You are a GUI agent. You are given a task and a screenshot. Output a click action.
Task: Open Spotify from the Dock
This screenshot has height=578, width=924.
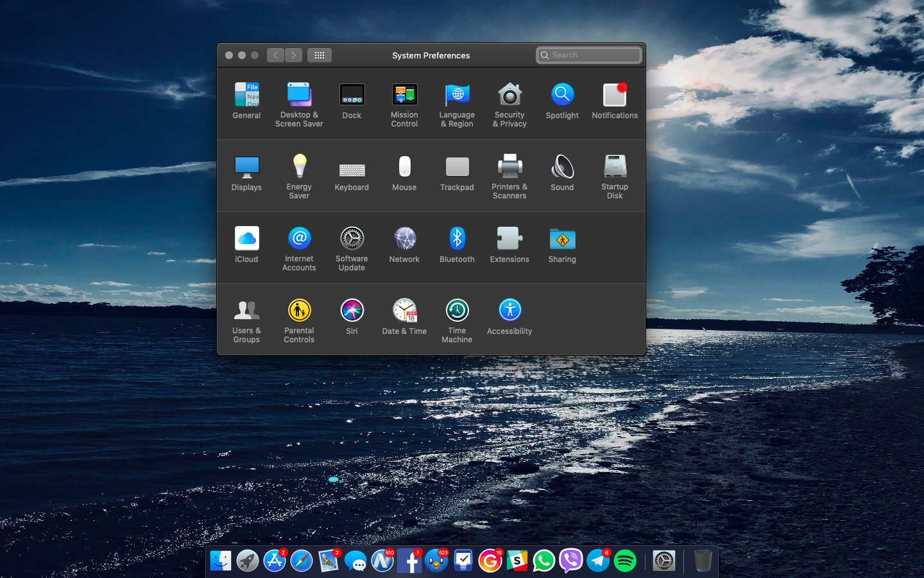pyautogui.click(x=625, y=561)
